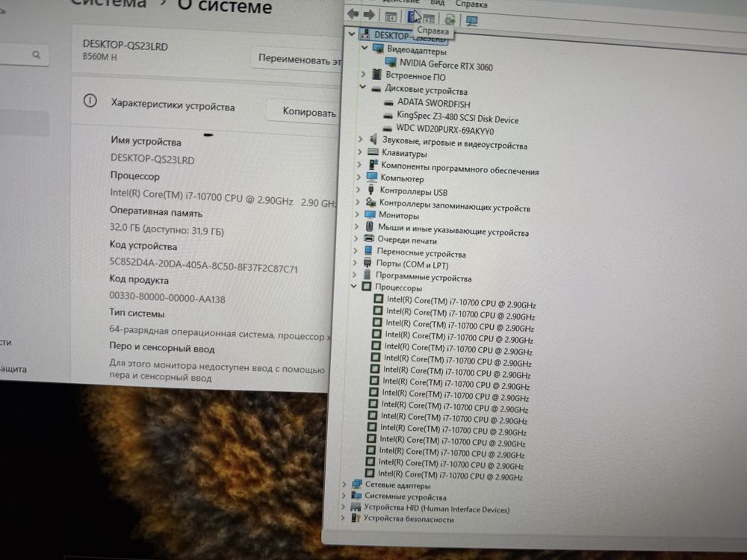This screenshot has width=747, height=560.
Task: Open the Вид menu in Device Manager
Action: [437, 2]
